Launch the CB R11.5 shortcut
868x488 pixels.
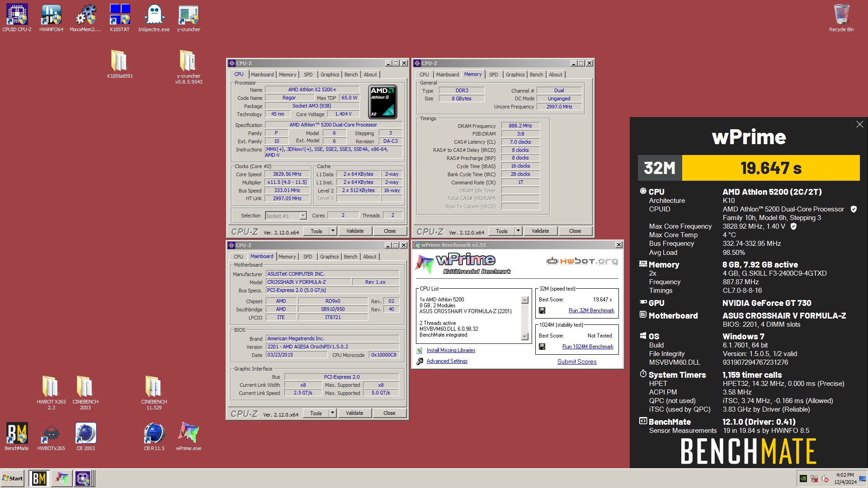154,436
